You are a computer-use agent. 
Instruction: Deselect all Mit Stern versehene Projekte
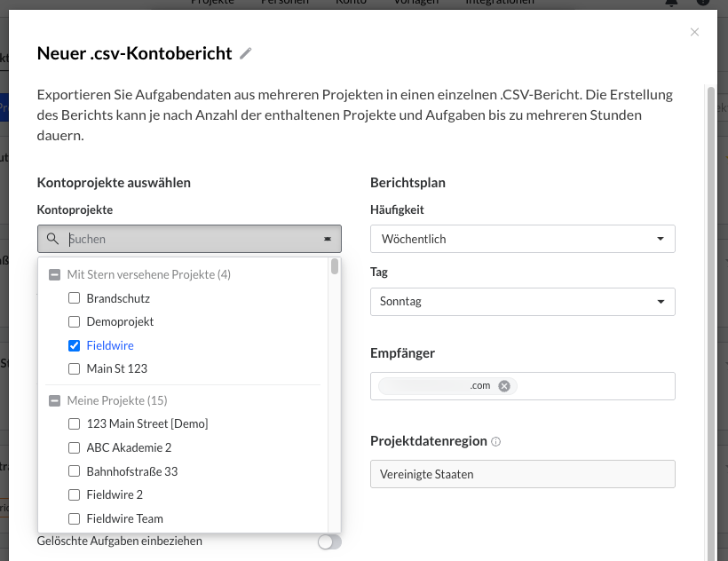click(54, 275)
